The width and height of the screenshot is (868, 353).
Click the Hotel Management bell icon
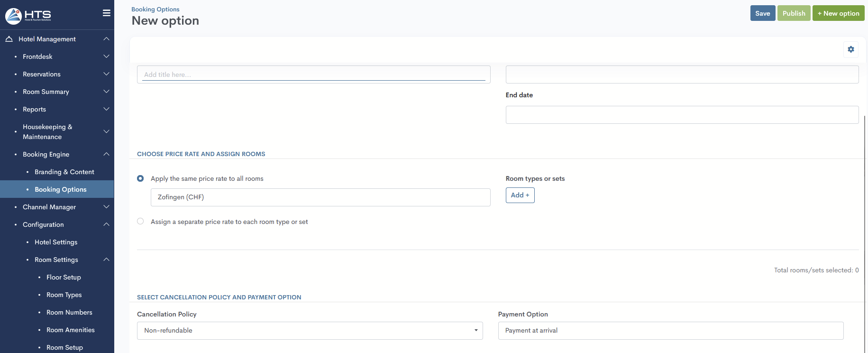9,39
